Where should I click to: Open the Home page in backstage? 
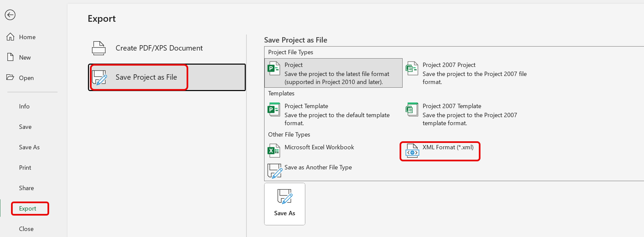coord(27,37)
